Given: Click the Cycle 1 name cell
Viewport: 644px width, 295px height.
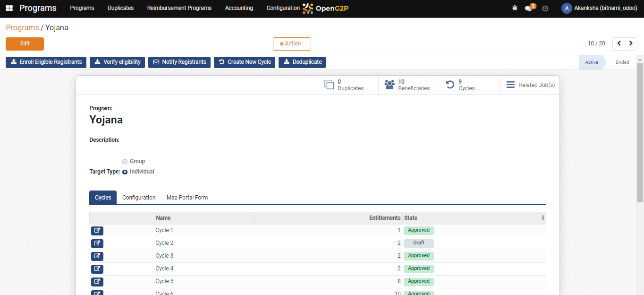Looking at the screenshot, I should coord(204,231).
